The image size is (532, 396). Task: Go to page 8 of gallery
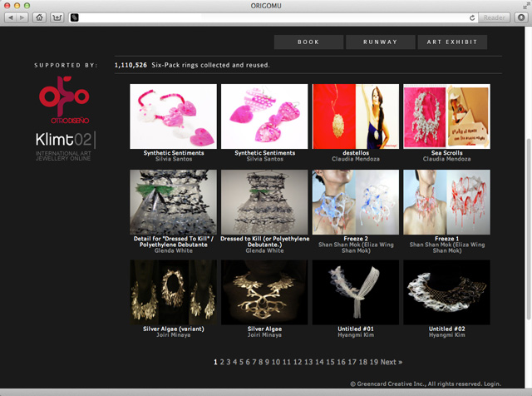pyautogui.click(x=260, y=362)
